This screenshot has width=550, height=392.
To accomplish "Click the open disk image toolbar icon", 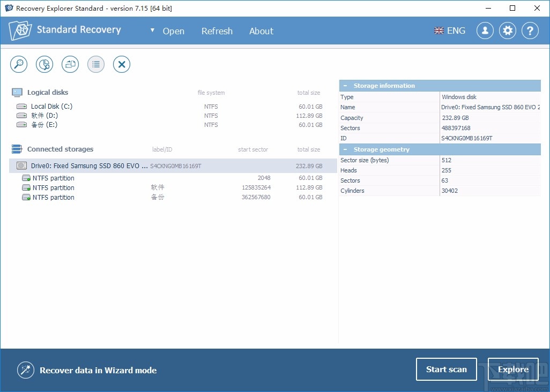I will 70,64.
